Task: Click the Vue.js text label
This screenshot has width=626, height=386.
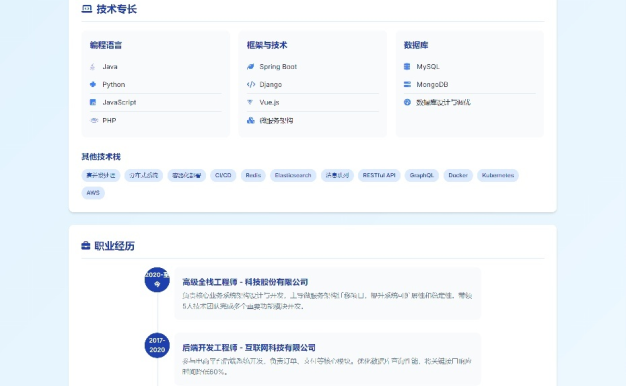Action: 269,102
